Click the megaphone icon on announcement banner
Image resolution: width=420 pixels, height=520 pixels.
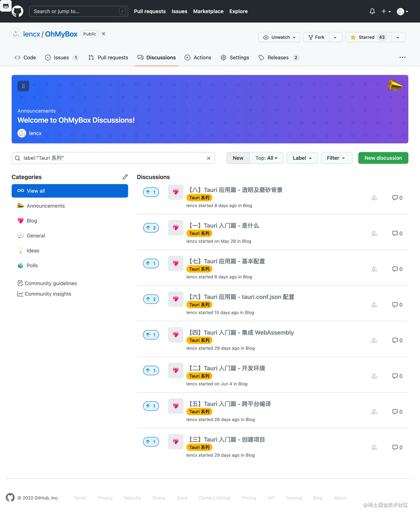tap(395, 85)
